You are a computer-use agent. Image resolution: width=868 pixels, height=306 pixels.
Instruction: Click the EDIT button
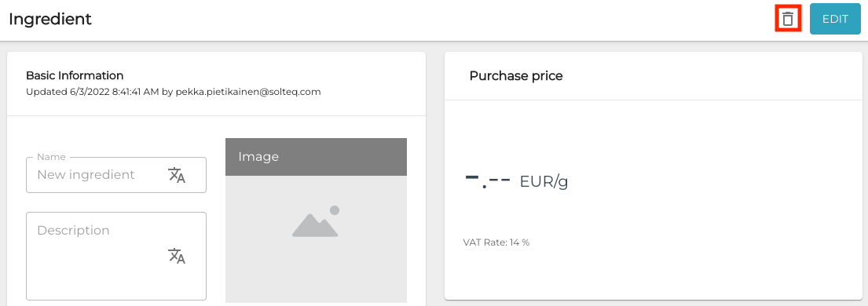coord(835,19)
